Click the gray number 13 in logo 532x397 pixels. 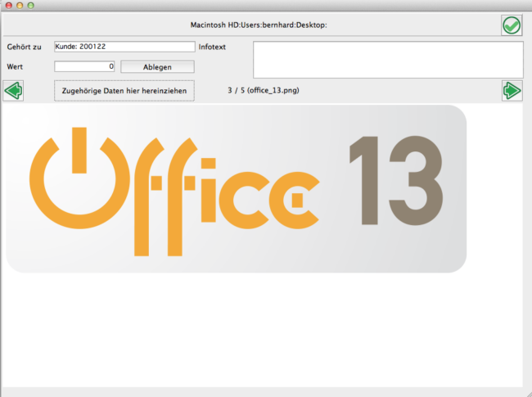pos(394,182)
